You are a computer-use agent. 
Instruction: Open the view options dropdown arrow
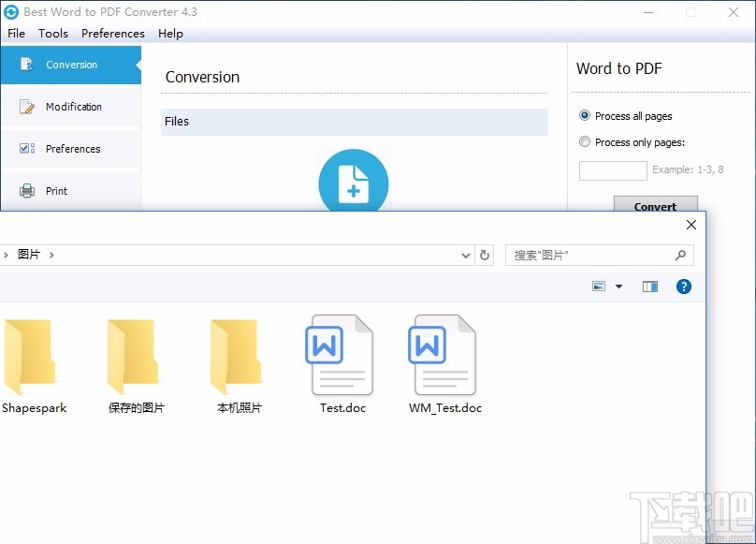[x=618, y=286]
